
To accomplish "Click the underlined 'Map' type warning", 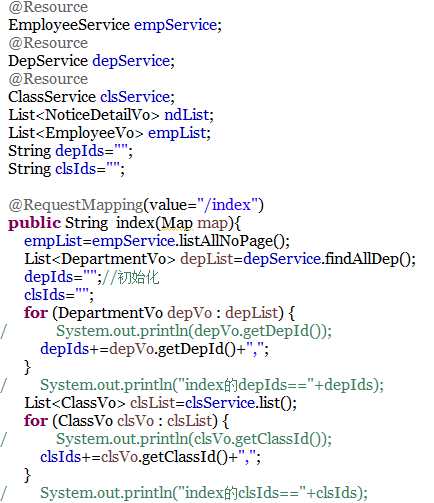I will (177, 223).
